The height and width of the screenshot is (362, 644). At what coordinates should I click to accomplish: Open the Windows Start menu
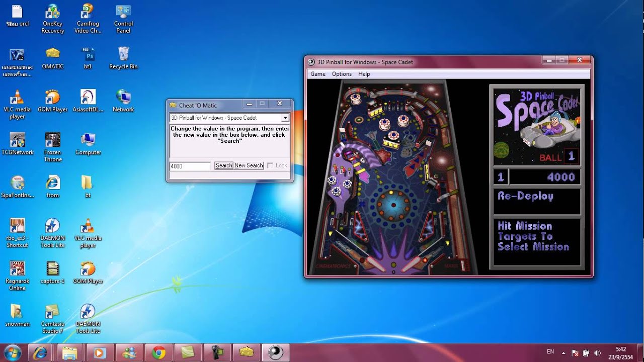click(12, 353)
